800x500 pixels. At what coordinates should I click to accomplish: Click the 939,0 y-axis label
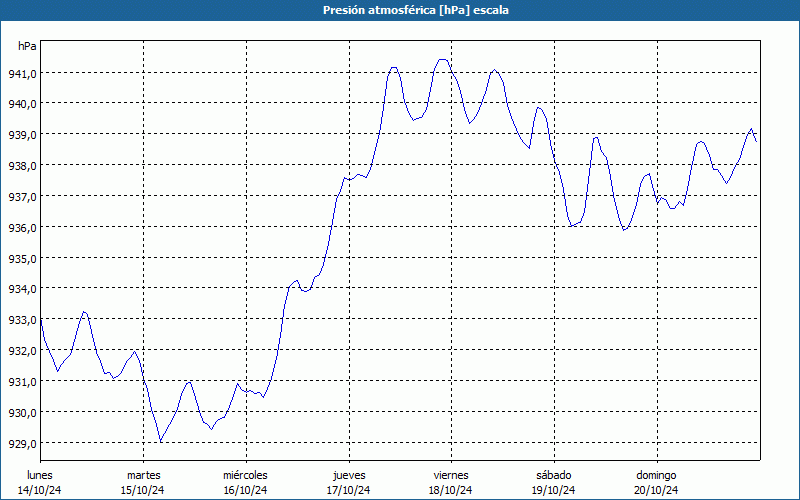(22, 135)
